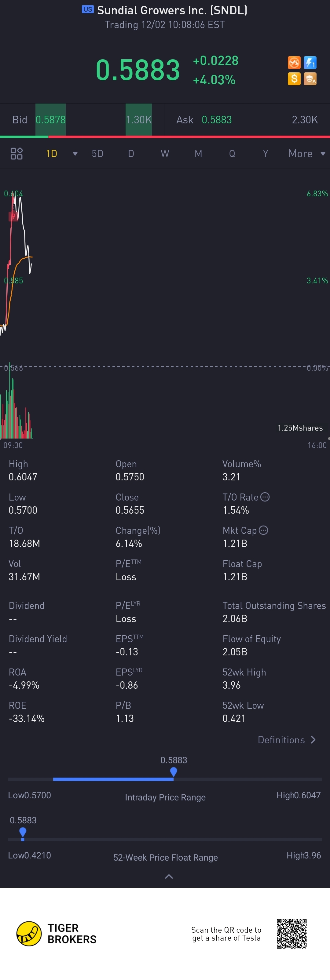Tap the +0.0228 price change value
This screenshot has width=330, height=980.
tap(215, 60)
